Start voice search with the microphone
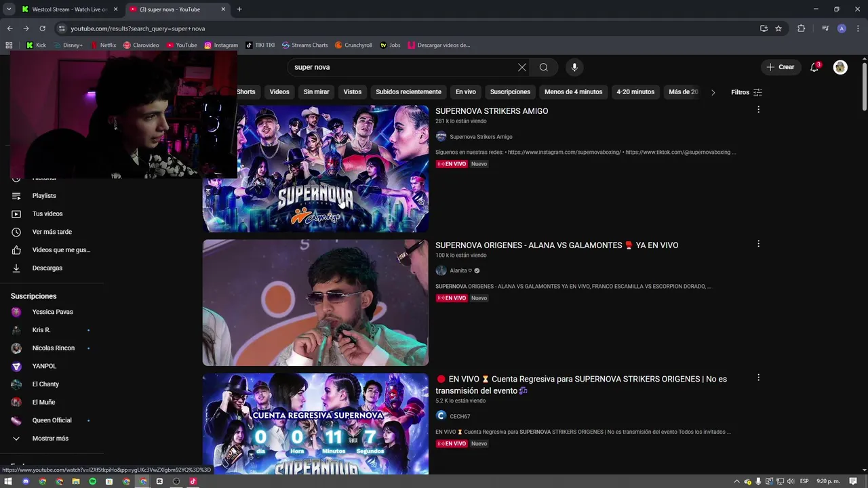This screenshot has width=868, height=488. pyautogui.click(x=574, y=67)
